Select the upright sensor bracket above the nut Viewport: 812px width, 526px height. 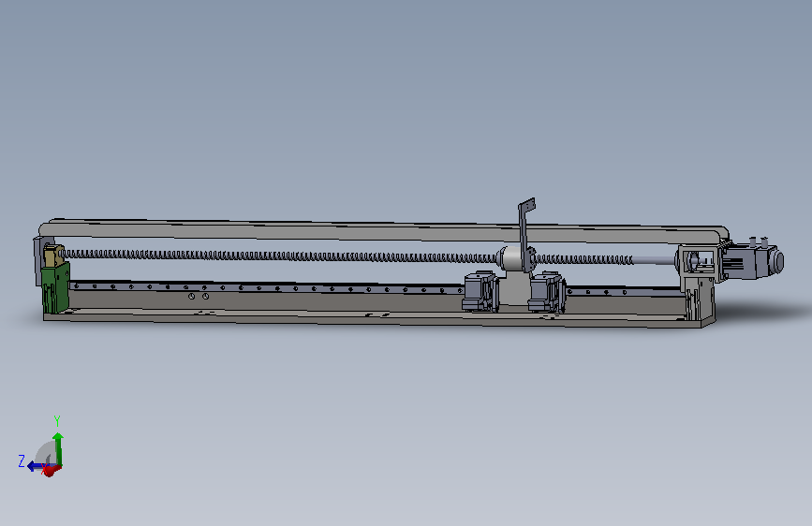[526, 233]
